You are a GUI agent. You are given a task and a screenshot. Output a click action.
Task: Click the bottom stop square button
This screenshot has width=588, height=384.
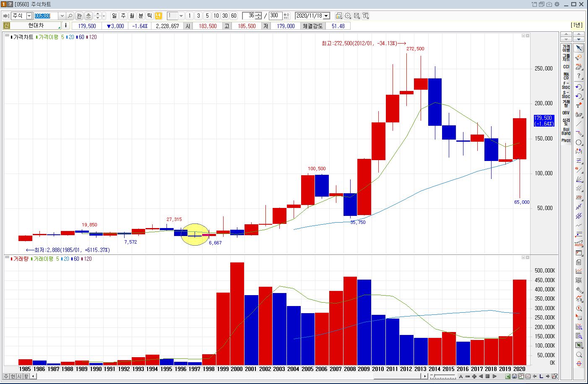point(488,376)
